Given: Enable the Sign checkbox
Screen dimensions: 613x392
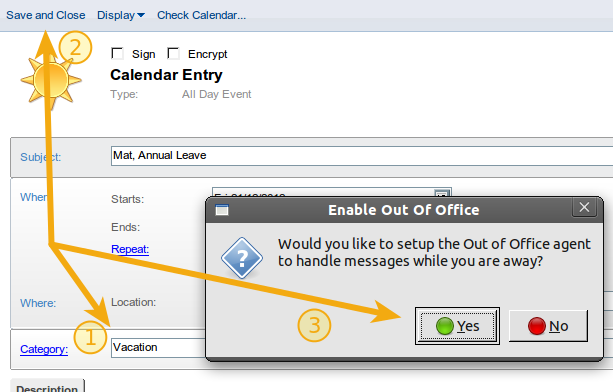Looking at the screenshot, I should (117, 53).
